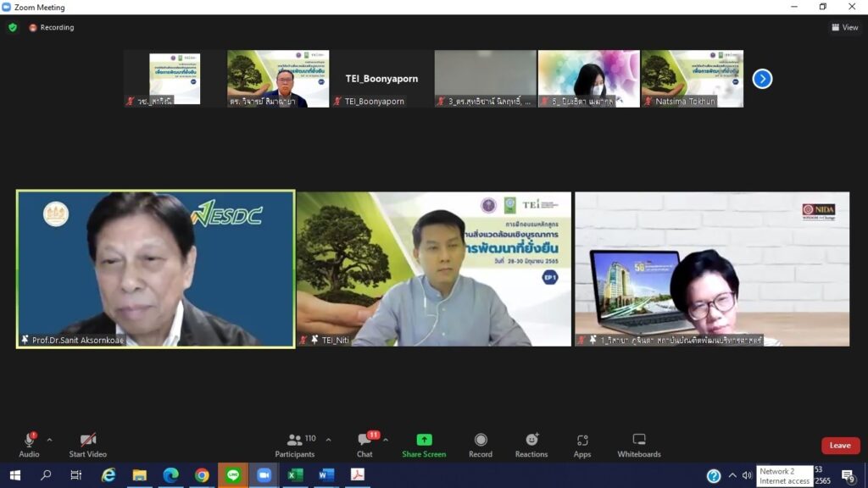The width and height of the screenshot is (868, 488).
Task: Click the green encryption shield icon
Action: pos(13,27)
